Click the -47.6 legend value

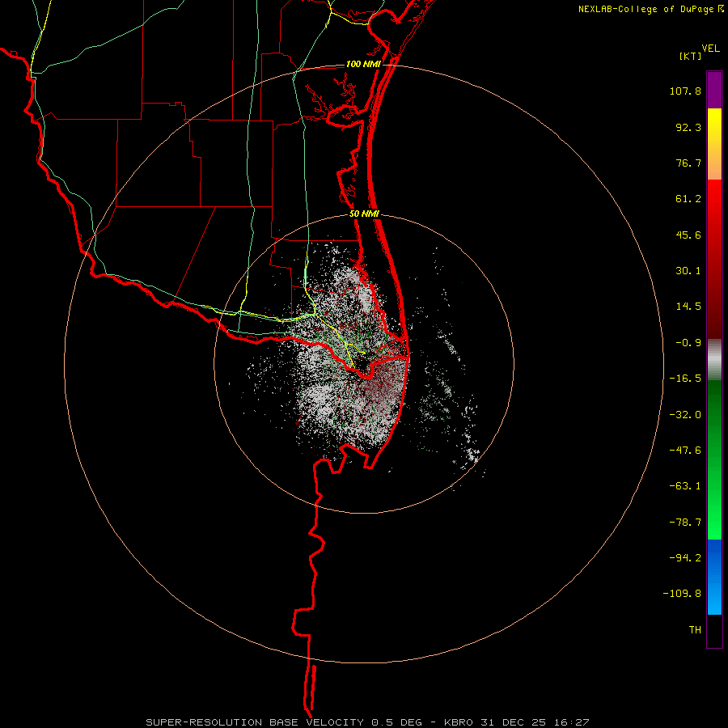[685, 451]
